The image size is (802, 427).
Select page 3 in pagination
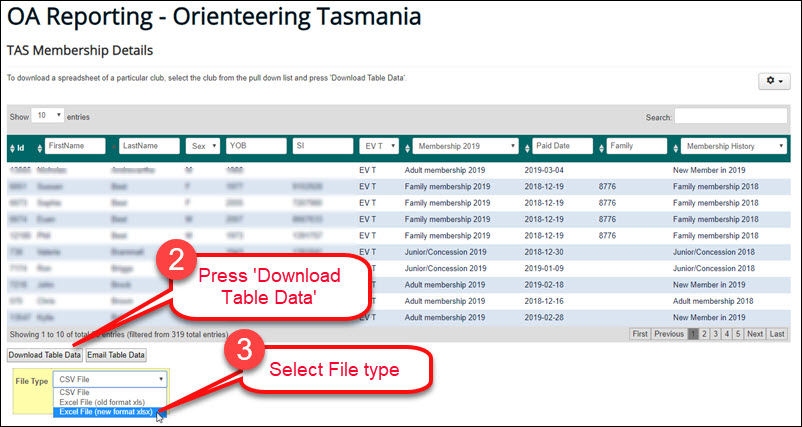(716, 334)
